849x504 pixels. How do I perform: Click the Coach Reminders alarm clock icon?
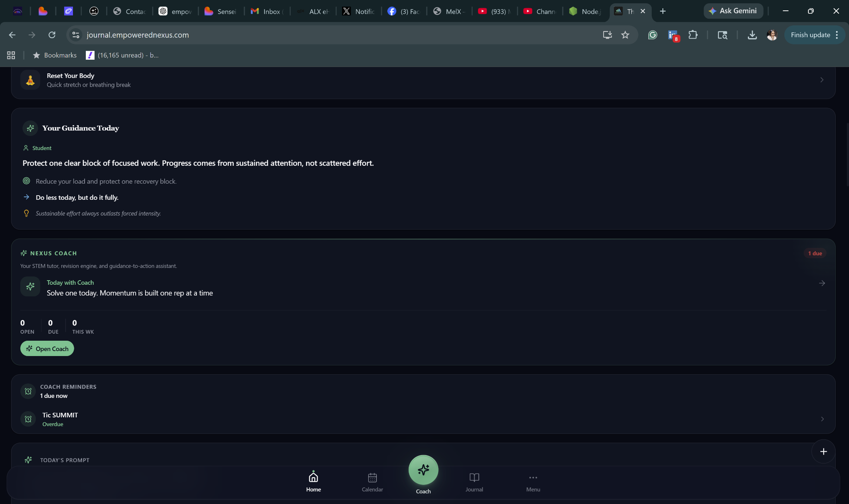28,391
